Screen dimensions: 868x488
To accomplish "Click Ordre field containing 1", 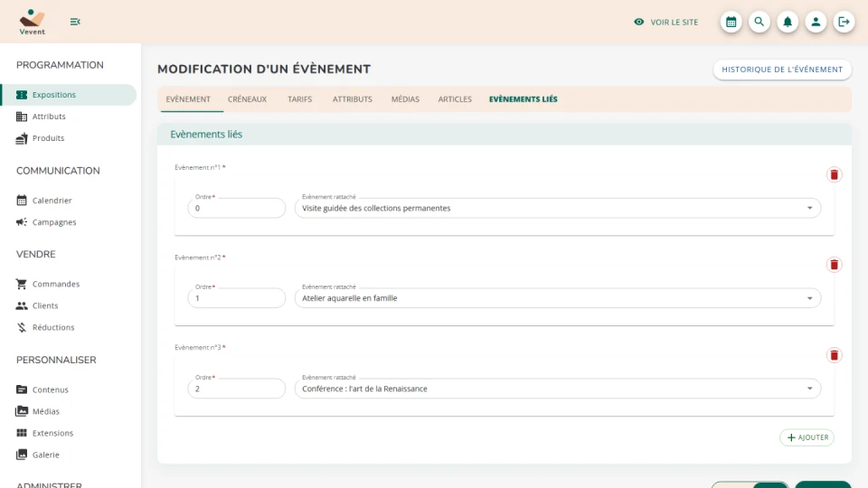I will (x=236, y=298).
